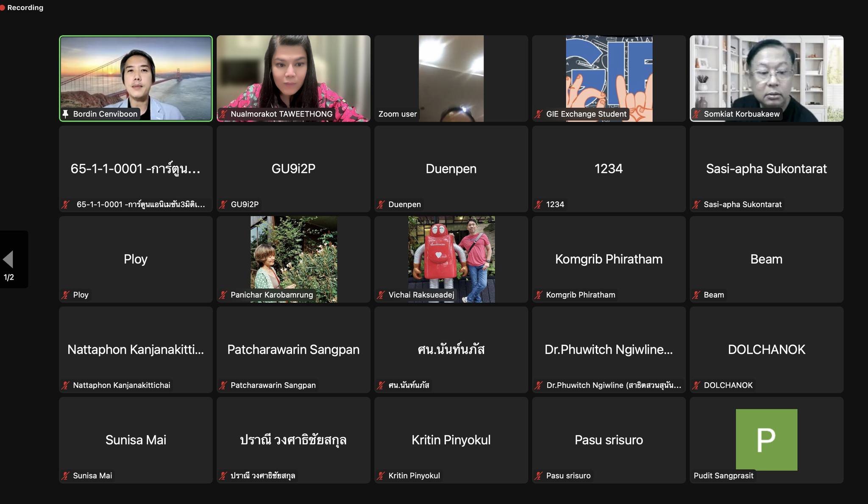
Task: Click Vichai Raksueadej's robot photo tile
Action: point(451,254)
